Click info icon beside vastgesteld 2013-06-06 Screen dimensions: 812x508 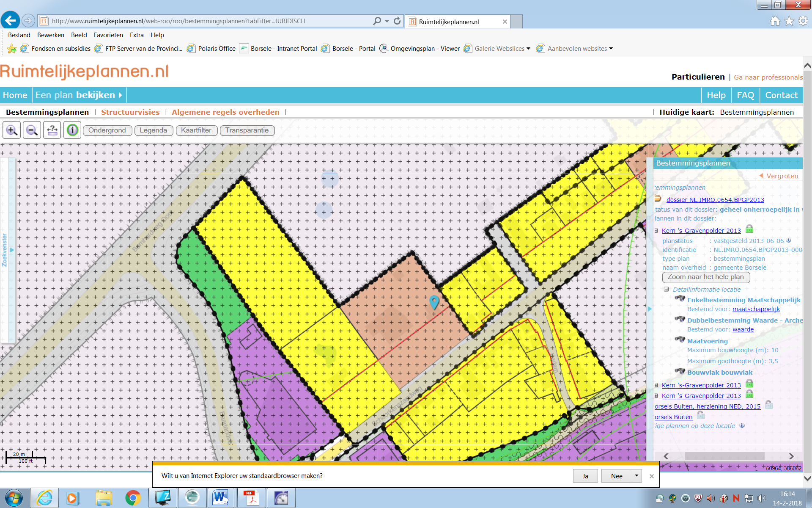pos(789,240)
